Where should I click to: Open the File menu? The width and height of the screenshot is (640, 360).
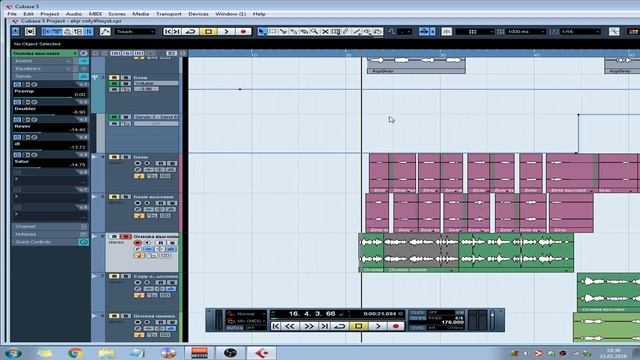pyautogui.click(x=12, y=14)
